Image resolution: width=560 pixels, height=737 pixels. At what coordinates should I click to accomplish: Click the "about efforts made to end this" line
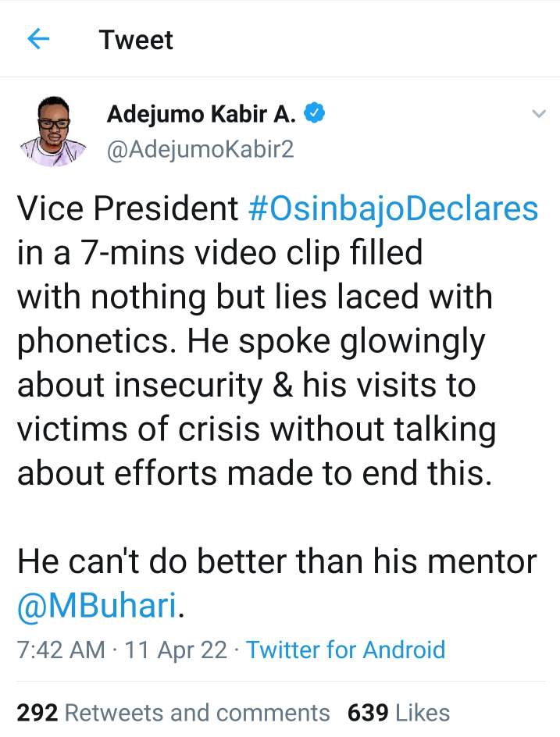point(255,473)
